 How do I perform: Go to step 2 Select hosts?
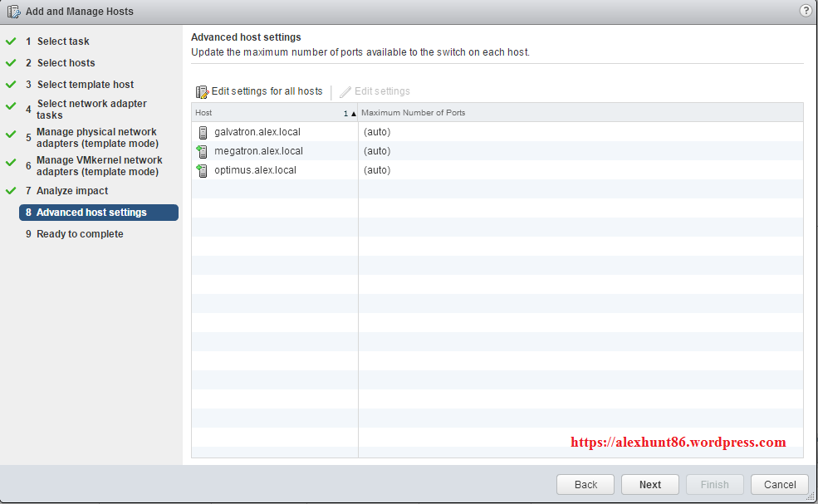coord(66,63)
